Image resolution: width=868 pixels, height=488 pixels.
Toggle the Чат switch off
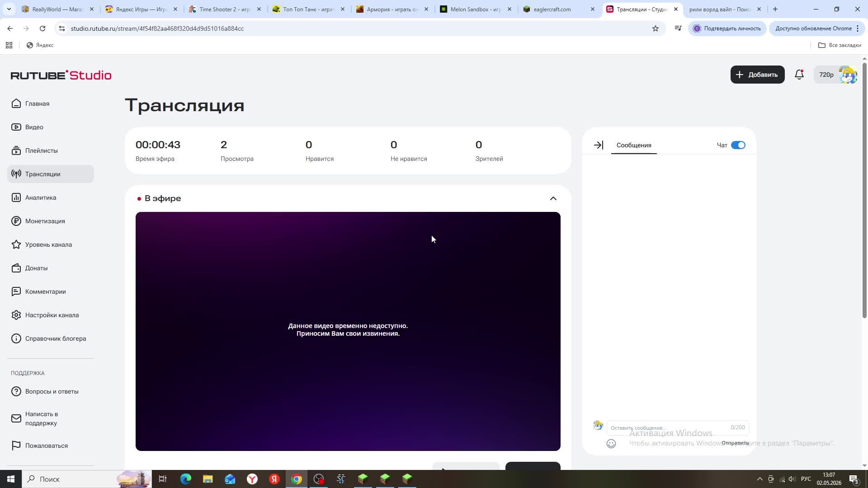pyautogui.click(x=738, y=145)
